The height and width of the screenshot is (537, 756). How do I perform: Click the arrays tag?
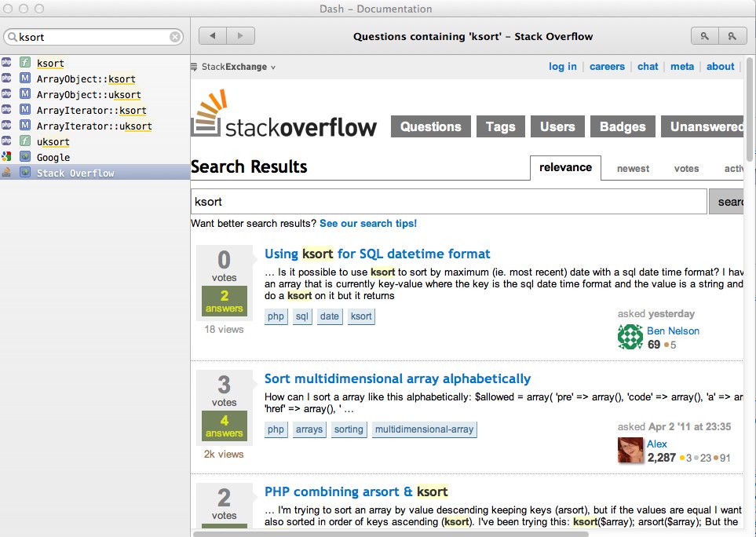[309, 429]
